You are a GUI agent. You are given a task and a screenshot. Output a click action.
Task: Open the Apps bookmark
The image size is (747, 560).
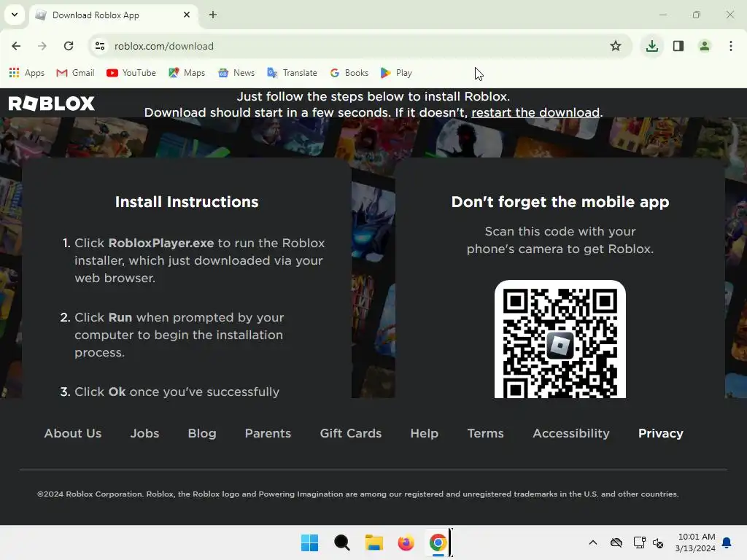tap(27, 73)
